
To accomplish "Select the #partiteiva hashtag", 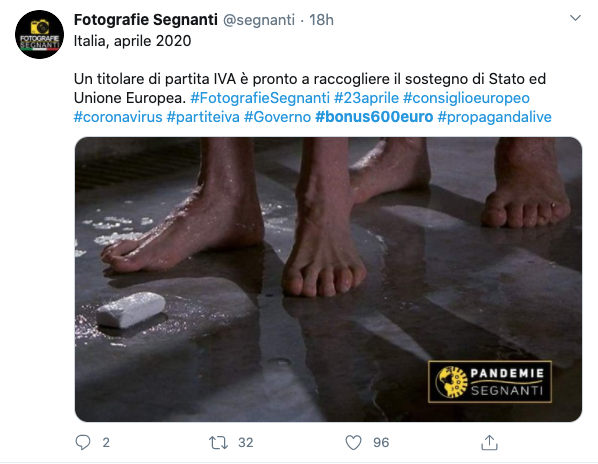I will pyautogui.click(x=203, y=117).
